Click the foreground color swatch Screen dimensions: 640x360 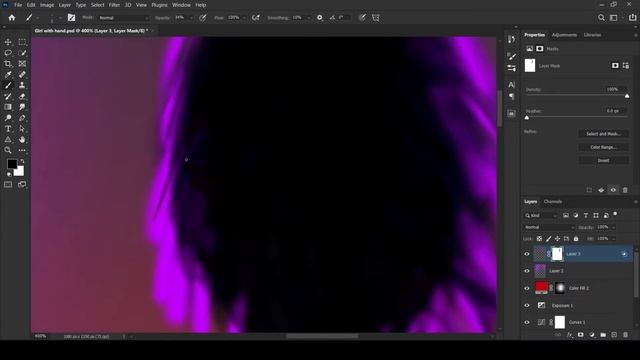click(x=11, y=164)
